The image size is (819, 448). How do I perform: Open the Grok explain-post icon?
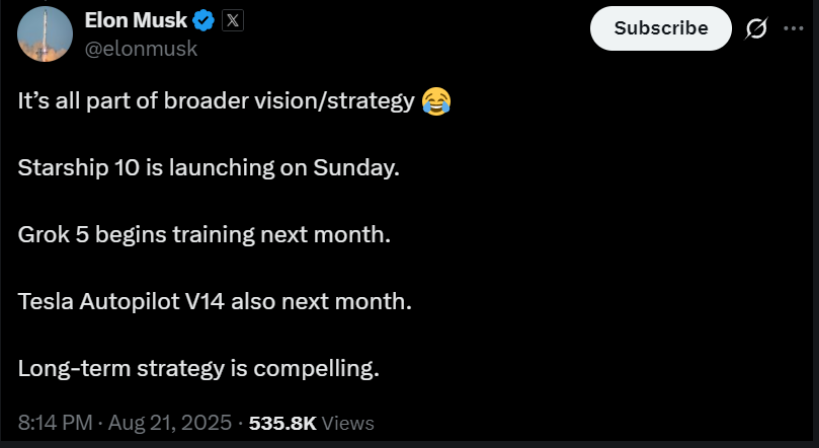click(756, 28)
